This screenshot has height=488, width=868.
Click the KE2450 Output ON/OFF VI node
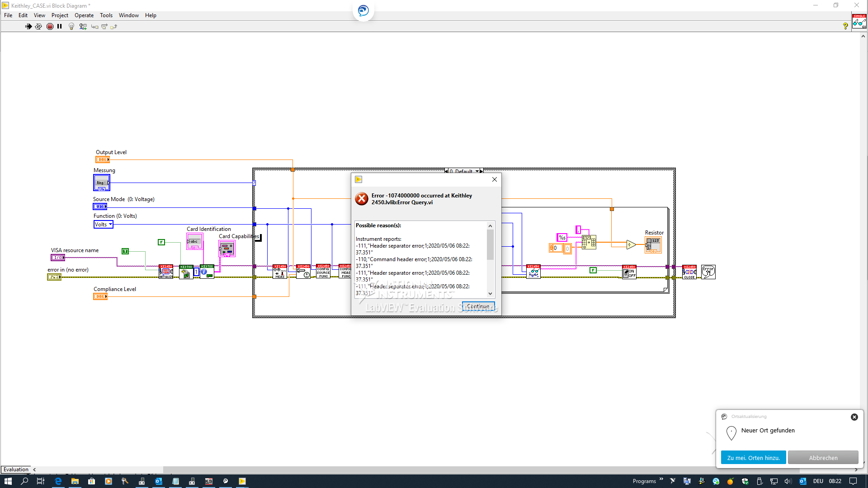tap(629, 272)
